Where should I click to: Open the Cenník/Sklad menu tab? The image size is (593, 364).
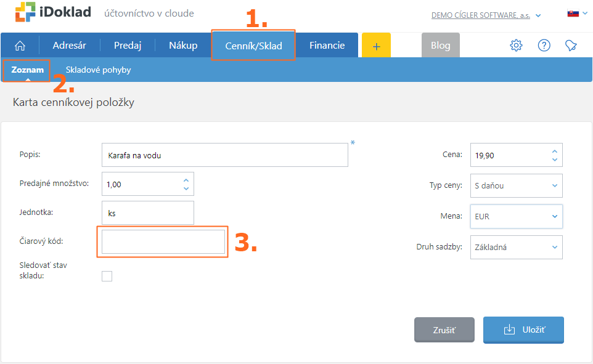[253, 46]
